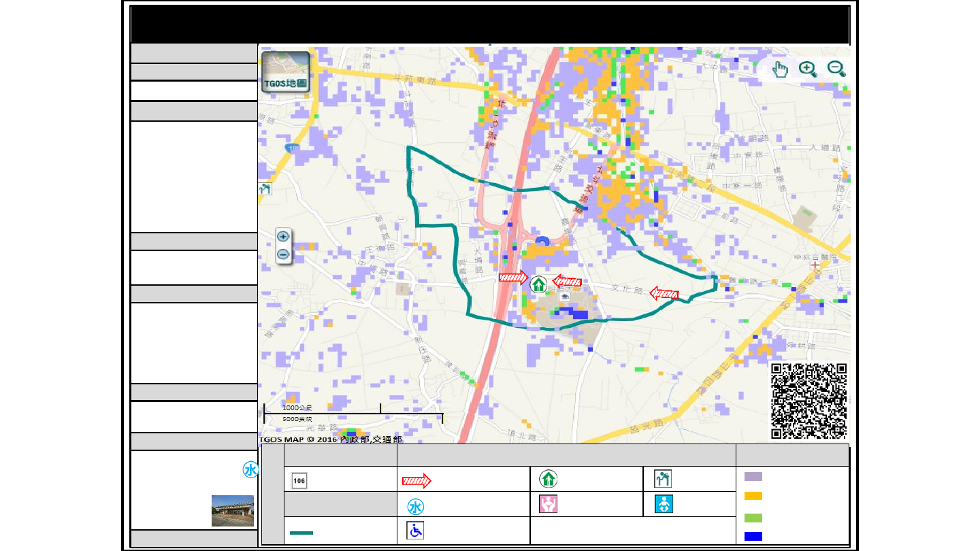Click the purple legend color swatch
The width and height of the screenshot is (980, 551).
pos(753,477)
